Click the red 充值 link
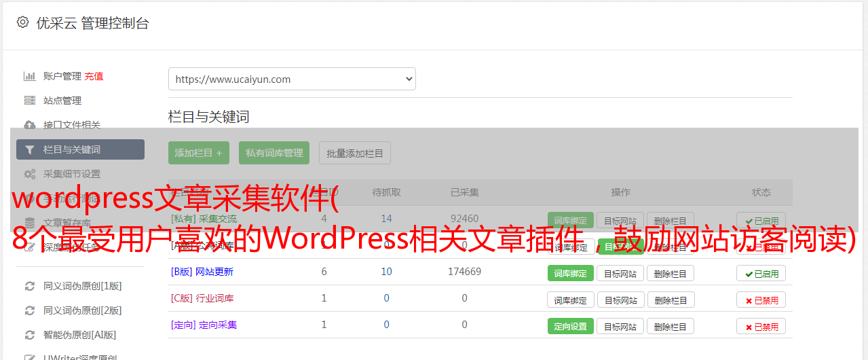 (94, 76)
